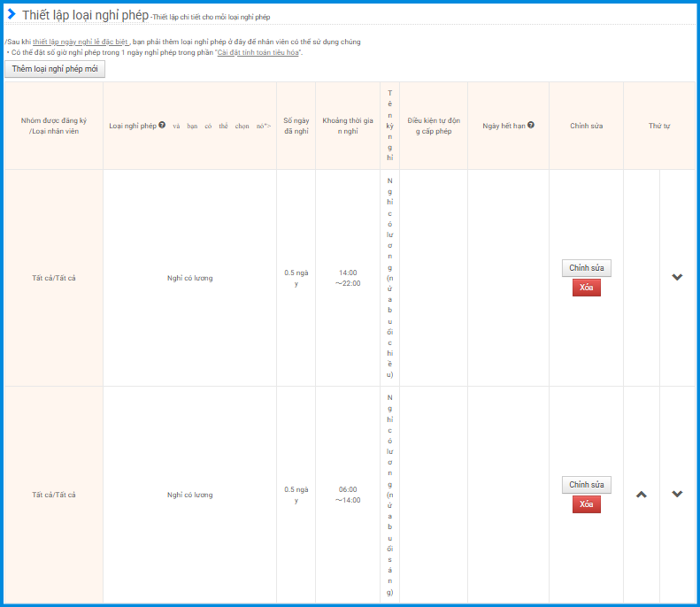Delete the 06:00～14:00 leave type with Xóa
This screenshot has height=607, width=700.
586,504
